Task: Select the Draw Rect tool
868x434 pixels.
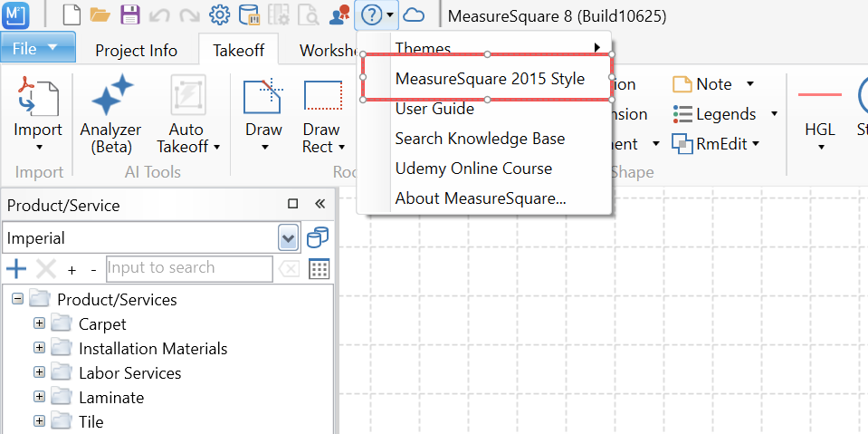Action: [323, 95]
